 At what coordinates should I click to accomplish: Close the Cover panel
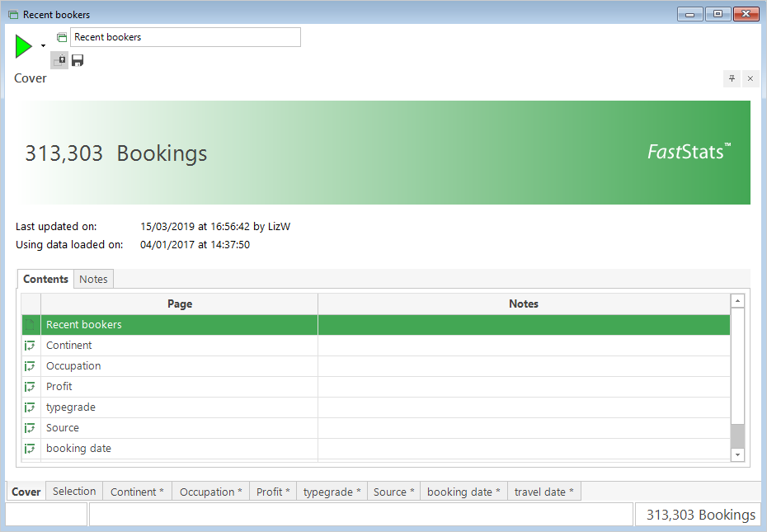pyautogui.click(x=751, y=78)
